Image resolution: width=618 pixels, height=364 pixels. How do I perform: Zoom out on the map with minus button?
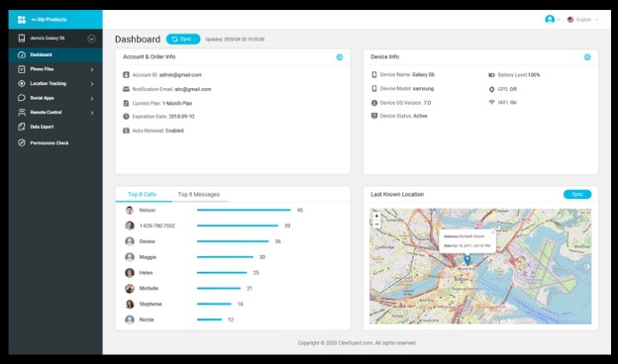tap(376, 225)
